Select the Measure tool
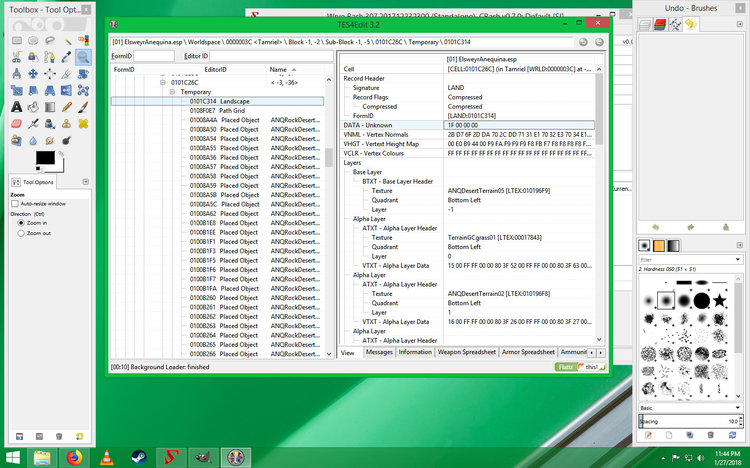The width and height of the screenshot is (750, 468). point(16,74)
